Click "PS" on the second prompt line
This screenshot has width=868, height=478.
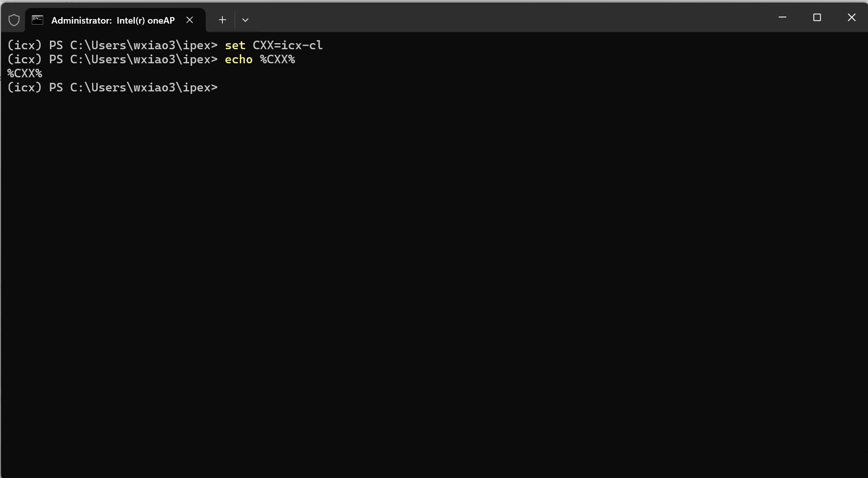coord(56,59)
